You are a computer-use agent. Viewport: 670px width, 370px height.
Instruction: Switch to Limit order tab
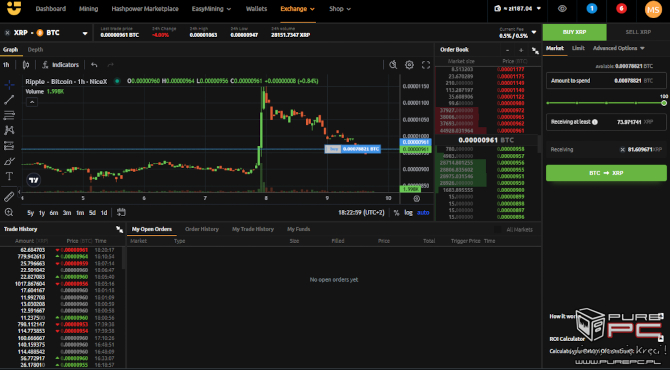pyautogui.click(x=578, y=48)
